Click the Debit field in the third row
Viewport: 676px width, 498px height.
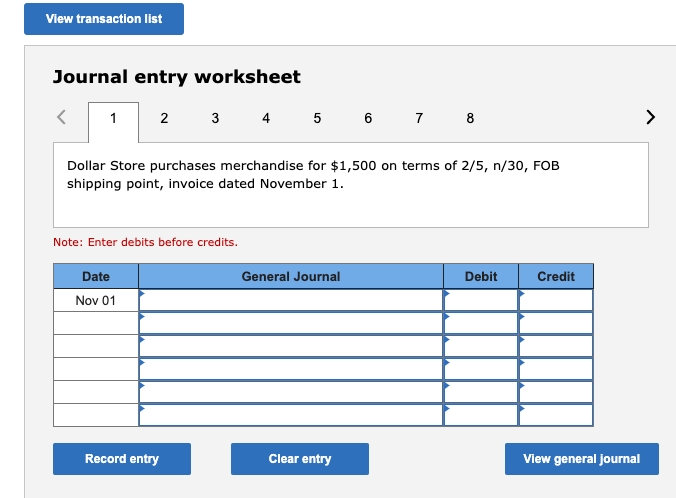(481, 346)
